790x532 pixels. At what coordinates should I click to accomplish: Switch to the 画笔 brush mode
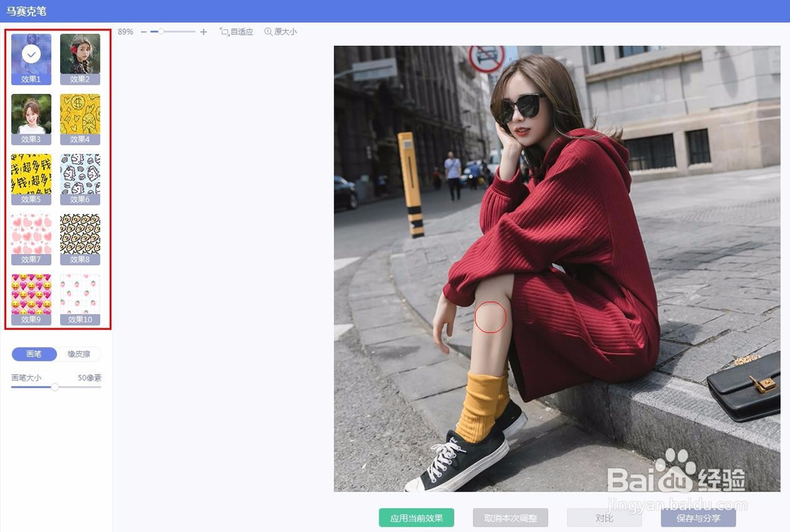[34, 354]
